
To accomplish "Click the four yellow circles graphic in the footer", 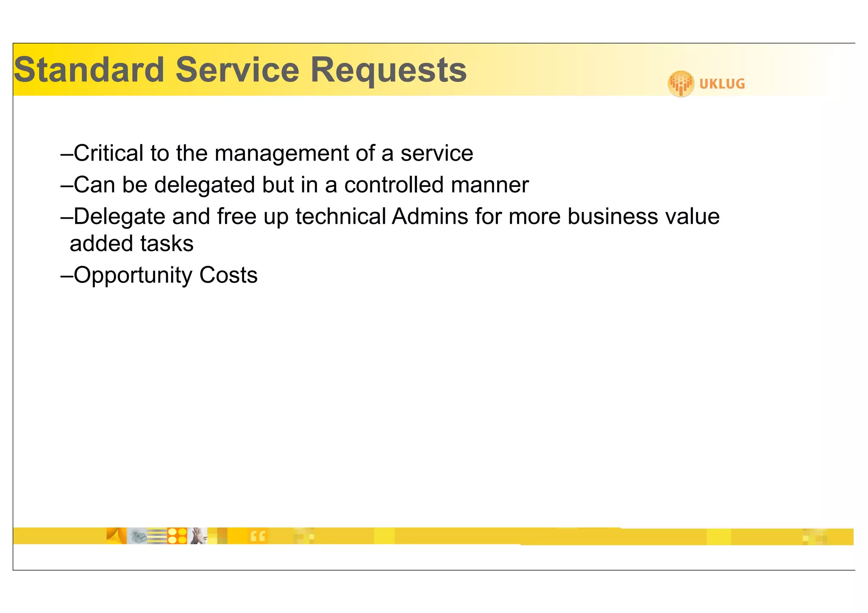I will click(x=177, y=536).
